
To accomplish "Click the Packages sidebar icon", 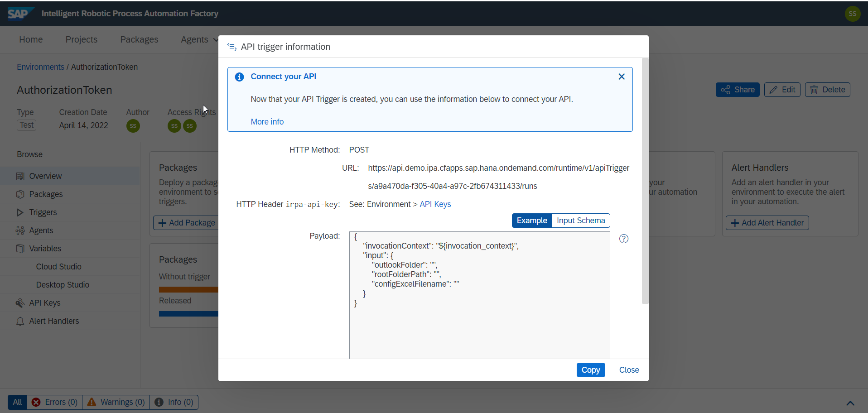I will (x=20, y=194).
